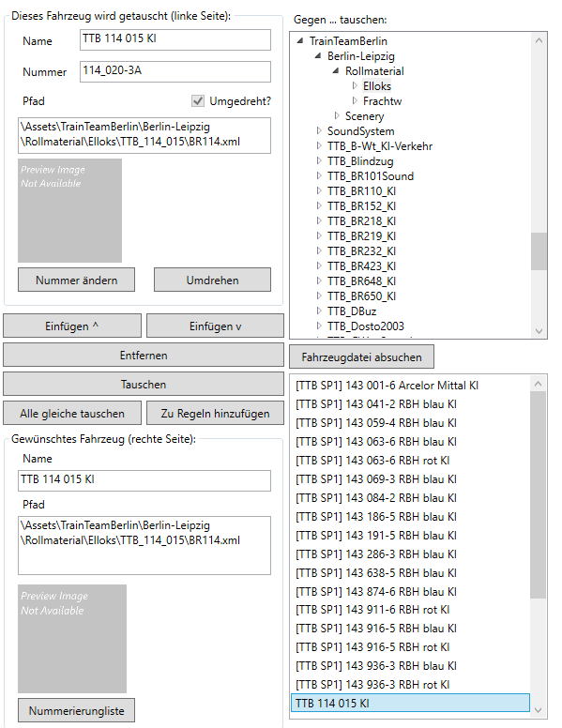Toggle the Umgedreht? checkbox
This screenshot has width=562, height=728.
(x=198, y=100)
